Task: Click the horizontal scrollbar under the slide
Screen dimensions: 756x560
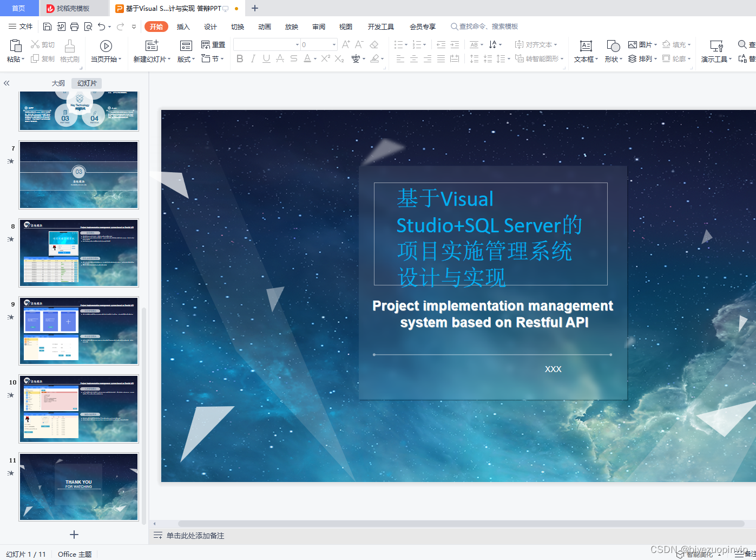Action: click(461, 524)
